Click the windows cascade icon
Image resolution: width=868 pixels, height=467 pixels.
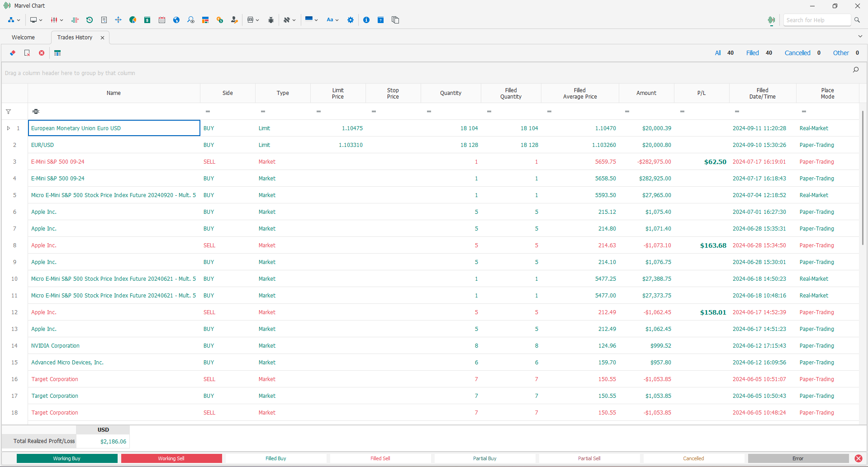395,20
